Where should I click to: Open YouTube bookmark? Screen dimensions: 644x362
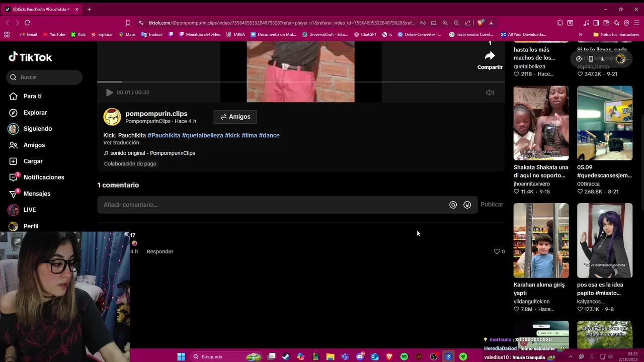click(54, 35)
